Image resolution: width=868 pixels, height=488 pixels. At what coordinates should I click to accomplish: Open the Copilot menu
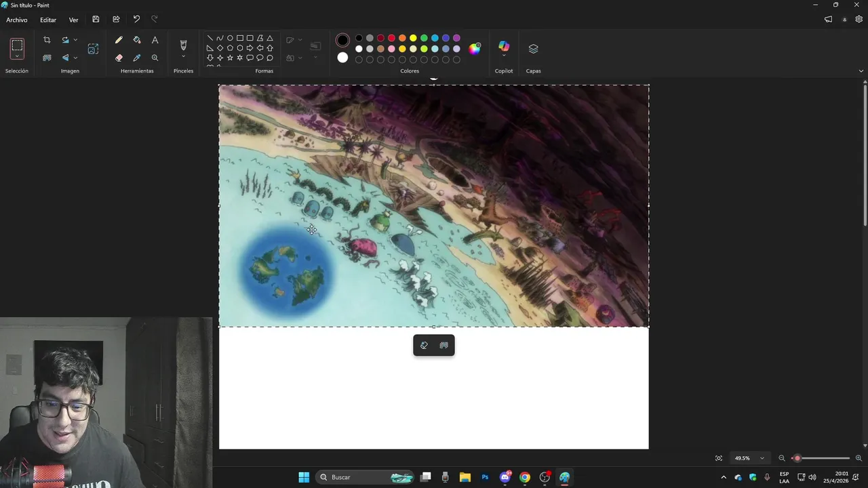503,48
